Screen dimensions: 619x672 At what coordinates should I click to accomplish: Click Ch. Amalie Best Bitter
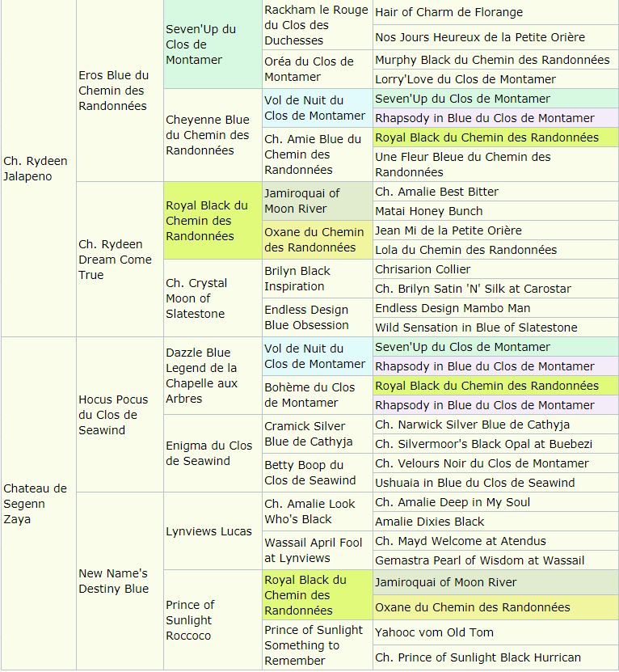pyautogui.click(x=495, y=192)
